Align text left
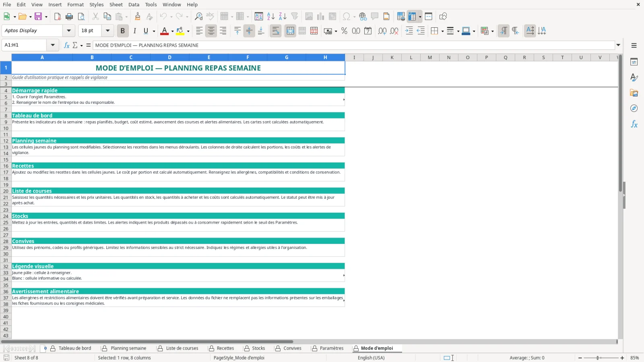The height and width of the screenshot is (362, 644). click(x=199, y=31)
